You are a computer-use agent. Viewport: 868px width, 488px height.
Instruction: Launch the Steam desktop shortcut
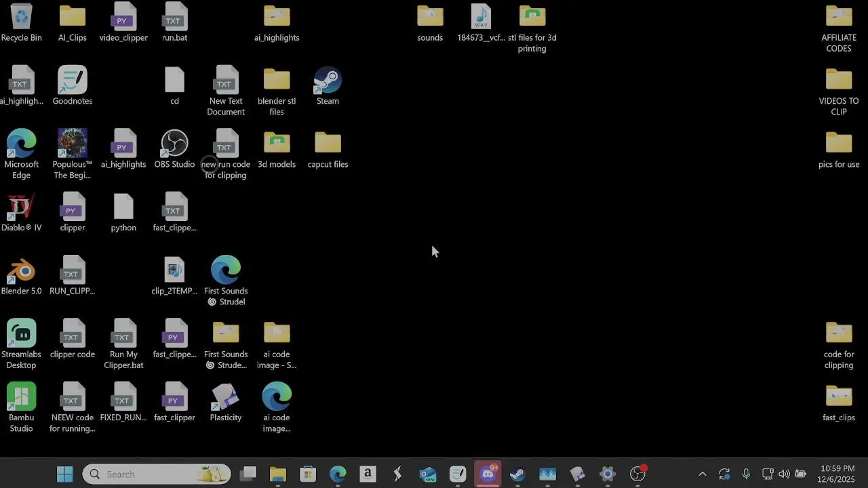328,85
